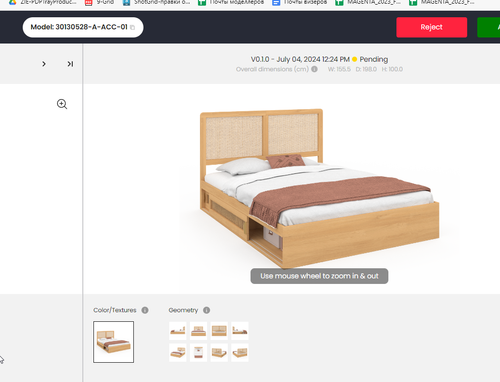The width and height of the screenshot is (500, 382).
Task: Open info icon next to Color/Textures
Action: (145, 310)
